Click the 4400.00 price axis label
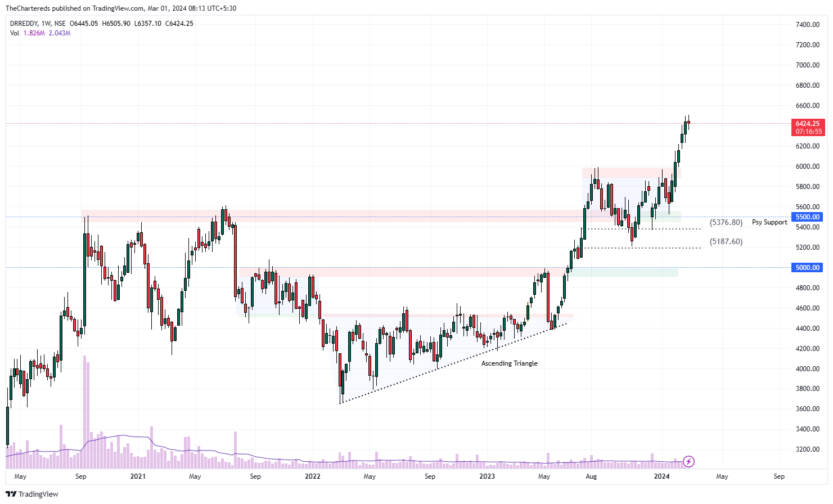Viewport: 833px width, 504px height. coord(808,328)
